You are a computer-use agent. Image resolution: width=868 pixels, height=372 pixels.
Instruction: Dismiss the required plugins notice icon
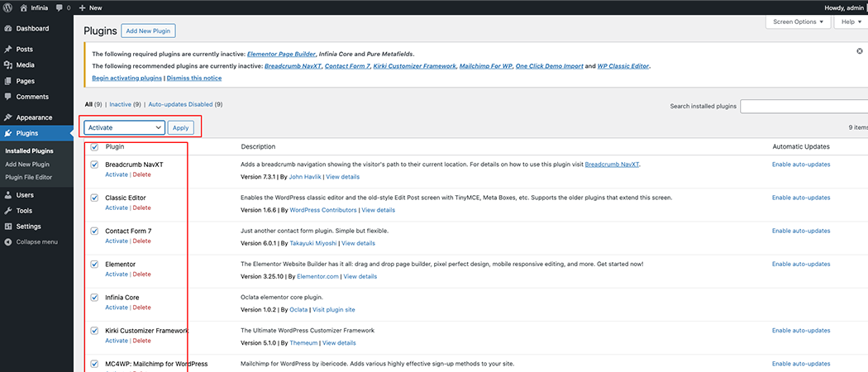[x=859, y=51]
